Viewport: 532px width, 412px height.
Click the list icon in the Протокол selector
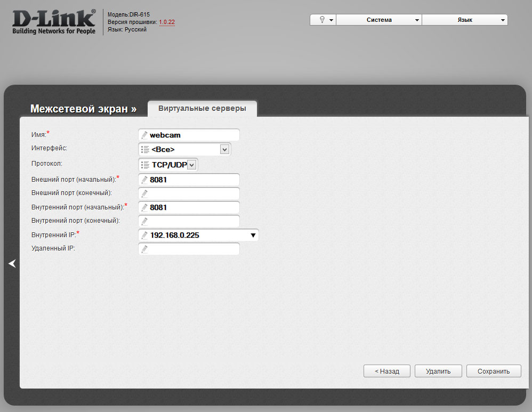point(144,165)
